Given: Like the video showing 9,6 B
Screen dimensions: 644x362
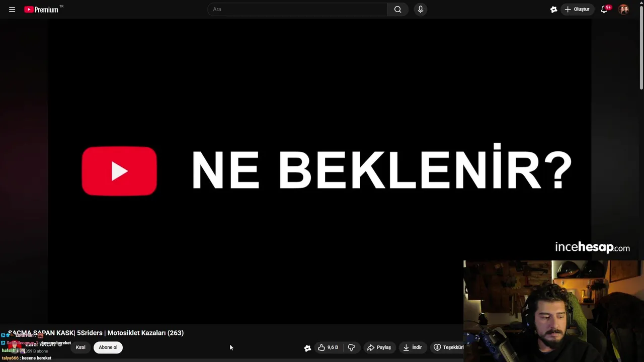Looking at the screenshot, I should 328,347.
